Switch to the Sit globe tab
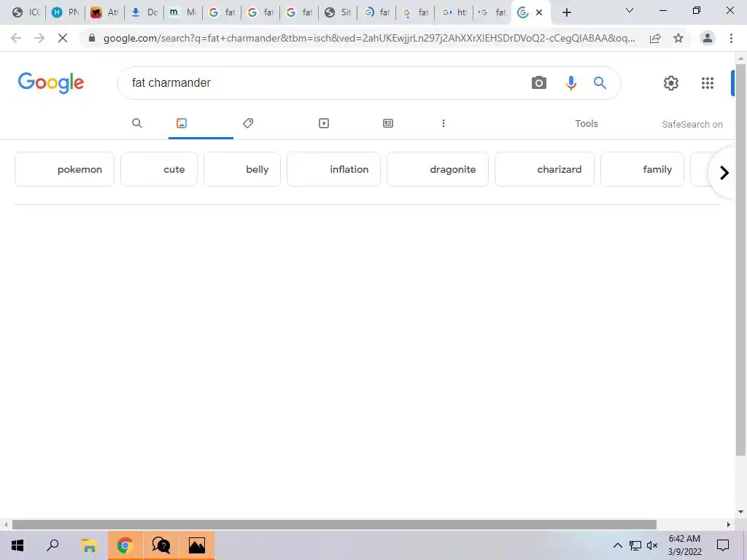 point(338,12)
